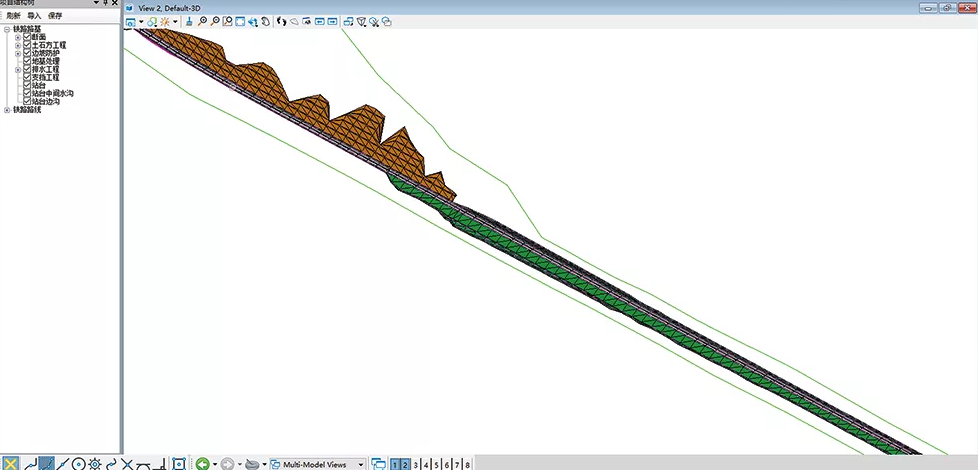The height and width of the screenshot is (470, 978).
Task: Click the 刷新 button
Action: (x=14, y=16)
